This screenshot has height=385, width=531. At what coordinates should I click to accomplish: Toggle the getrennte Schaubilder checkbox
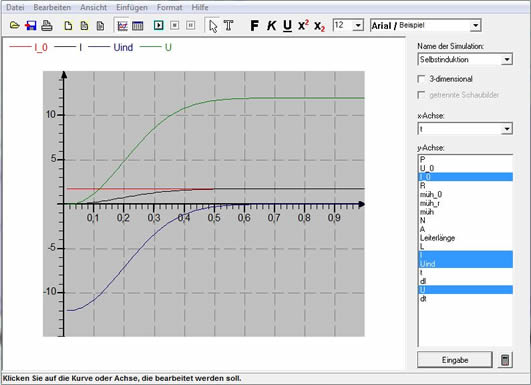pos(421,95)
